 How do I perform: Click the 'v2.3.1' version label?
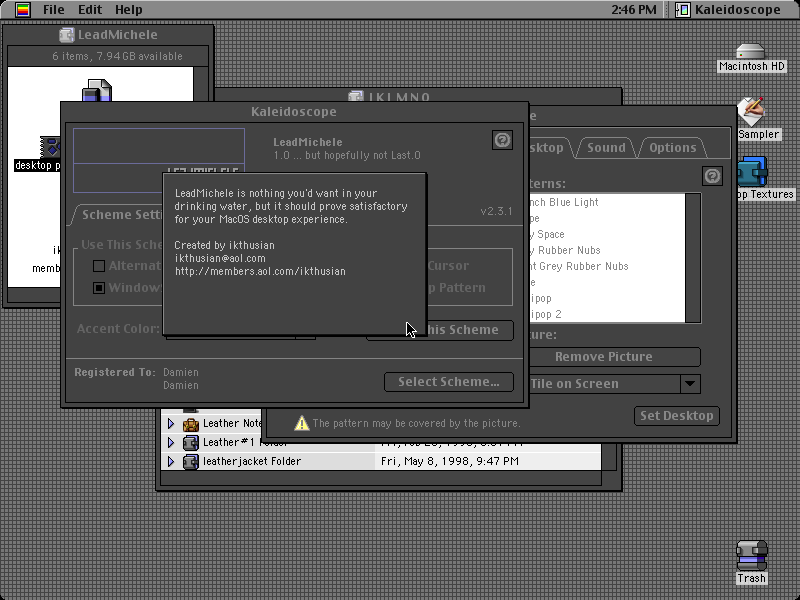[496, 211]
